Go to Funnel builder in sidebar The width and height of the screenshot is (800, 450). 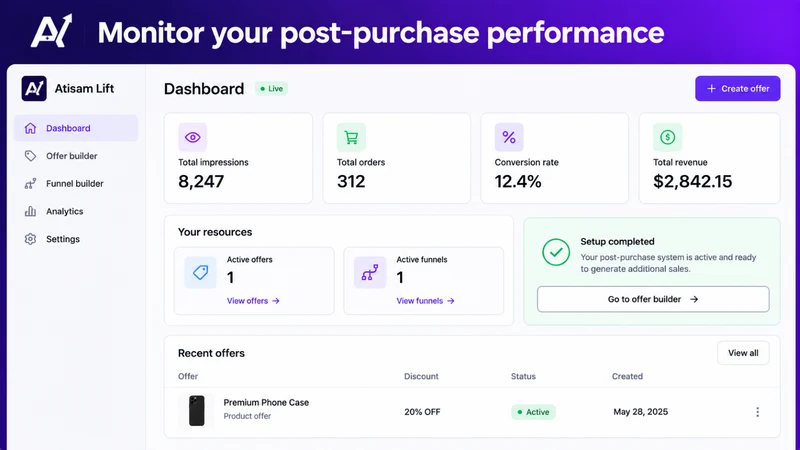76,184
